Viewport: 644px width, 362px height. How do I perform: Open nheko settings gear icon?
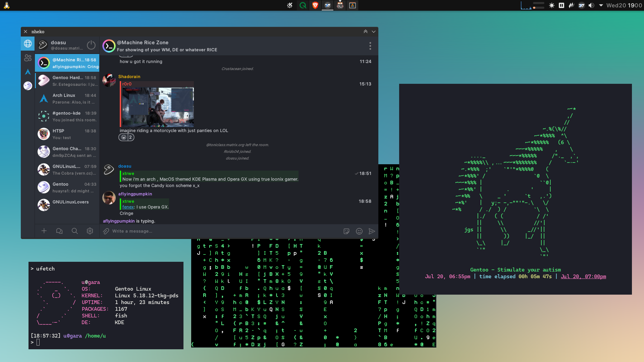click(x=90, y=231)
